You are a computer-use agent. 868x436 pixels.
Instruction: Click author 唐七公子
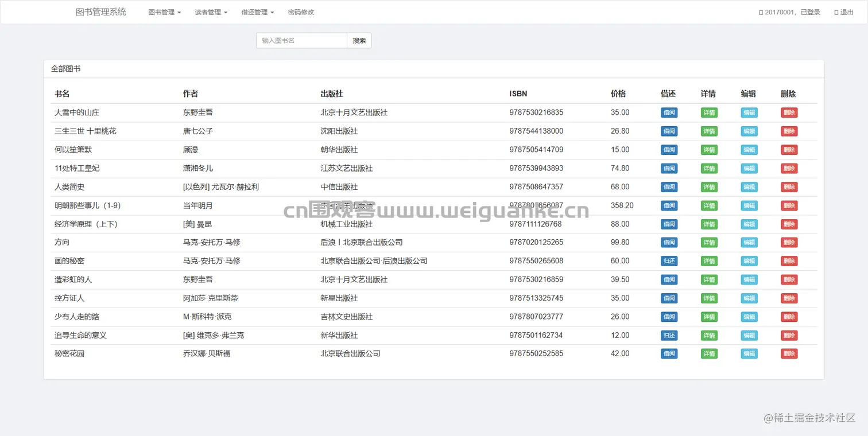click(198, 131)
